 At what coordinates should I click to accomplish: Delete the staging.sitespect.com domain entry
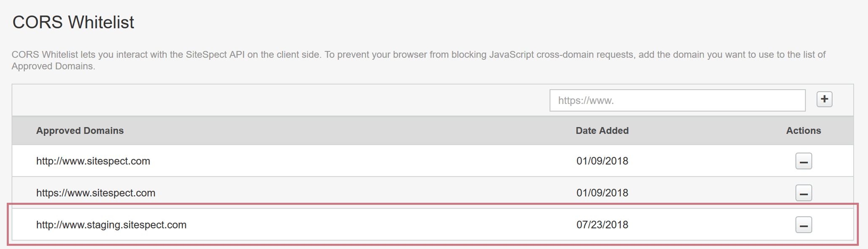[803, 225]
